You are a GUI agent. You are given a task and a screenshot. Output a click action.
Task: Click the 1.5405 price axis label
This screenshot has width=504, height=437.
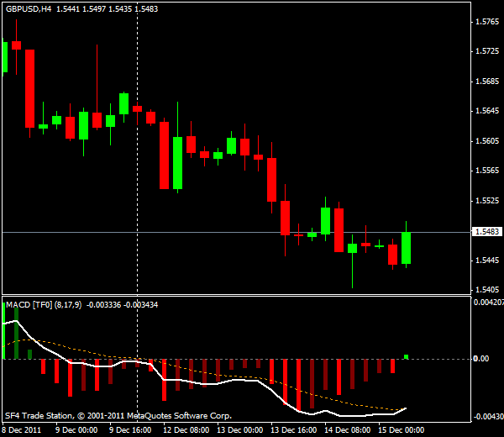pyautogui.click(x=487, y=290)
